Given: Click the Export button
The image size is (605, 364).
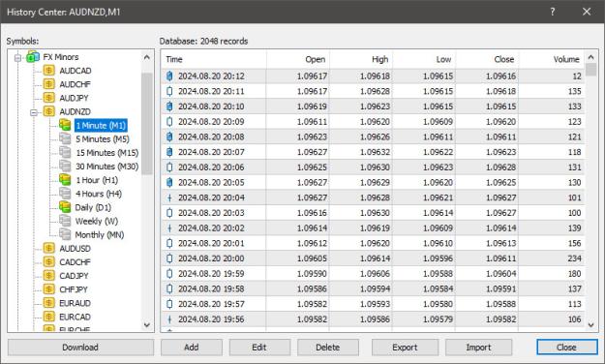Looking at the screenshot, I should click(405, 347).
